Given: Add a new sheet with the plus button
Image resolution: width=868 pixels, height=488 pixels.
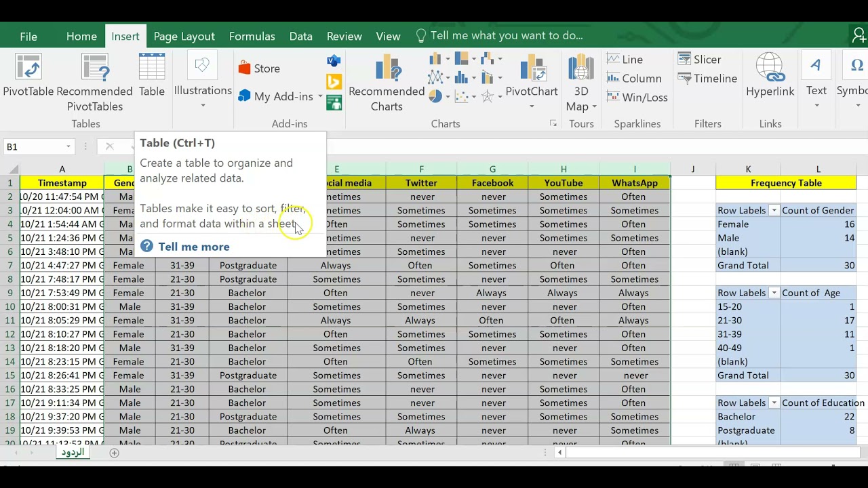Looking at the screenshot, I should click(x=114, y=453).
